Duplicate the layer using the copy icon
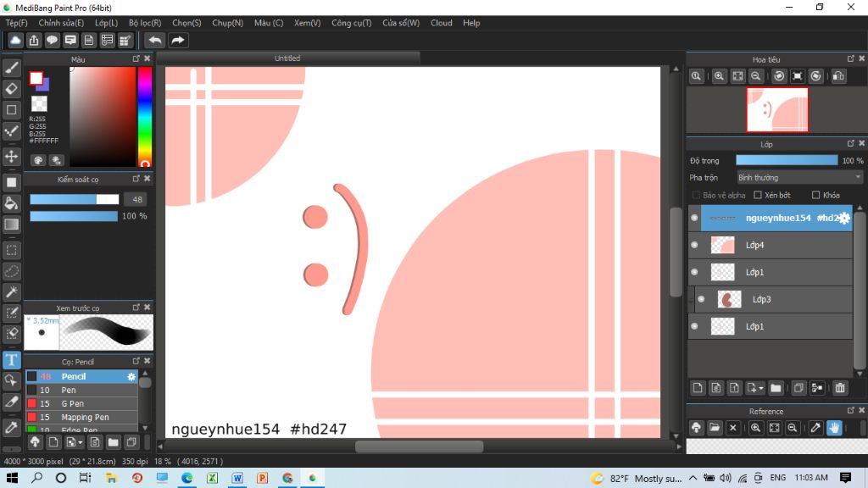This screenshot has height=488, width=868. (x=798, y=388)
